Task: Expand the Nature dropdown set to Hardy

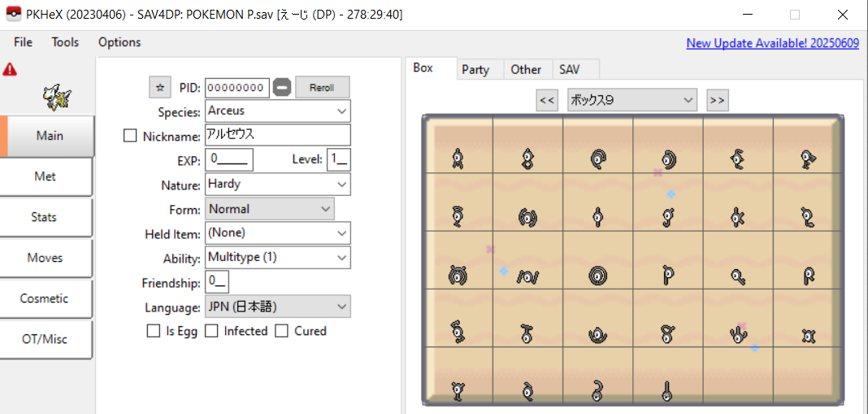Action: click(278, 184)
